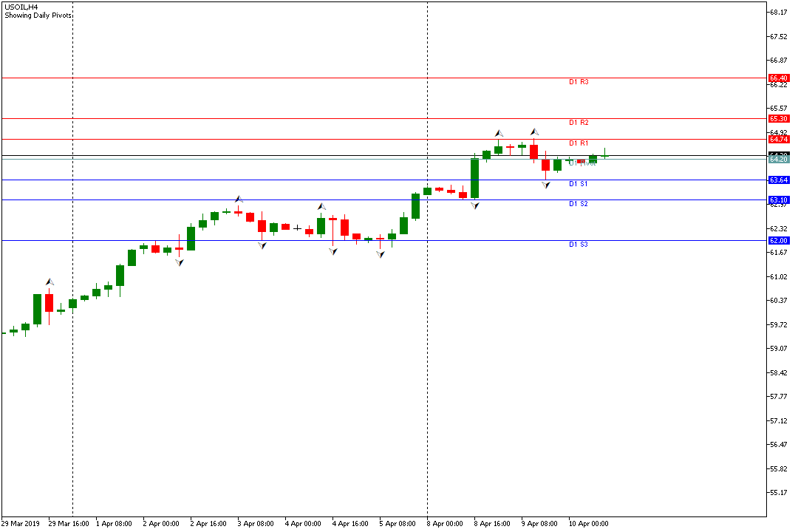Screen dimensions: 798x532
Task: Click the up fractal arrow above 3 Apr 08:00
Action: click(239, 199)
